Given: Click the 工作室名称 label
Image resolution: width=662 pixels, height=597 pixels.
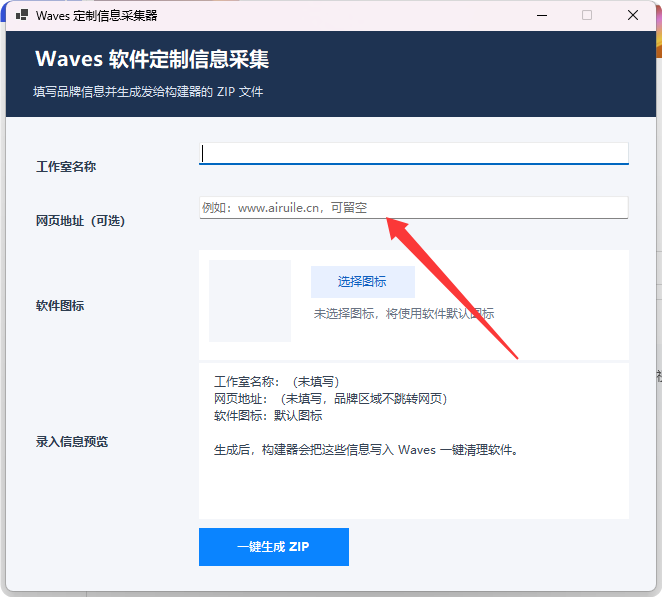Looking at the screenshot, I should coord(66,166).
